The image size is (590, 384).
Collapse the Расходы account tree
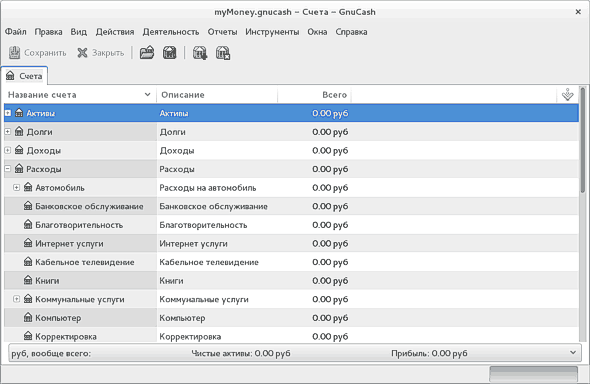8,169
